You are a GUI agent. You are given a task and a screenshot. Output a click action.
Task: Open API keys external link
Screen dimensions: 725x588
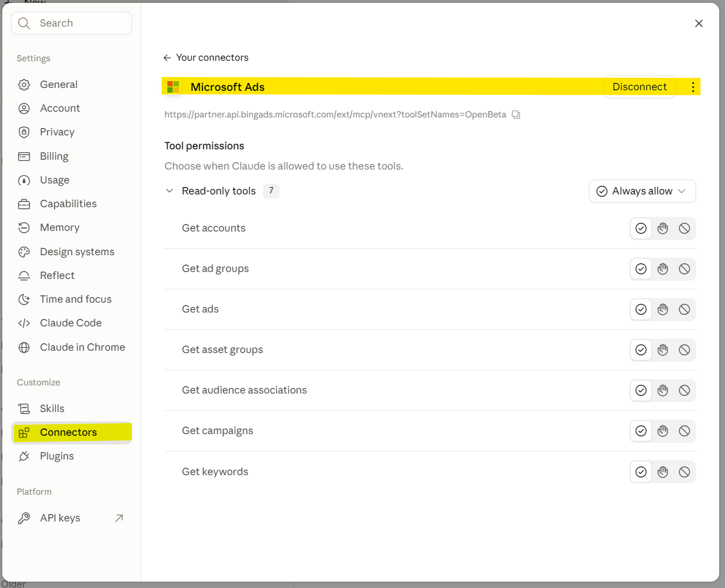(x=72, y=518)
